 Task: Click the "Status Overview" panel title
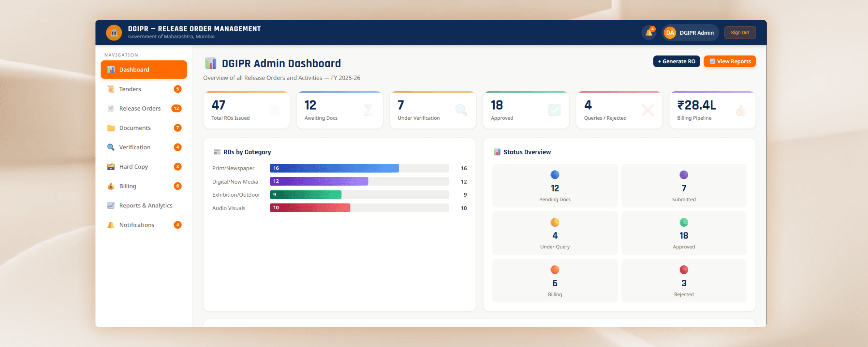click(527, 152)
